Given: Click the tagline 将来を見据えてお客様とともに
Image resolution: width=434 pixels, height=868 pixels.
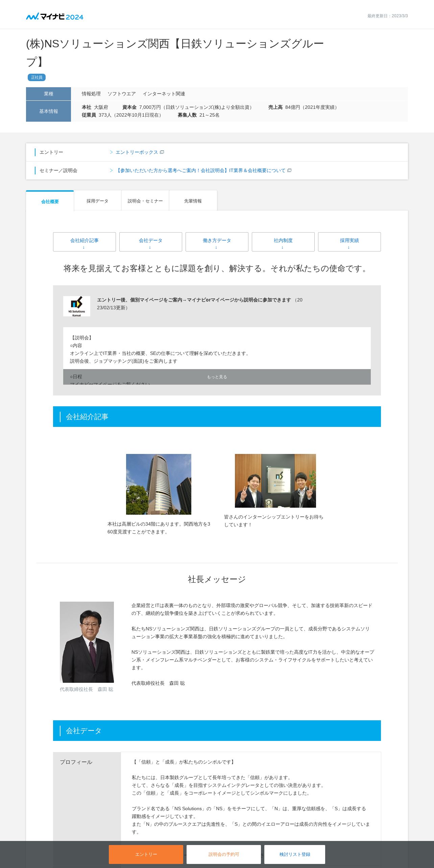Looking at the screenshot, I should (x=217, y=268).
